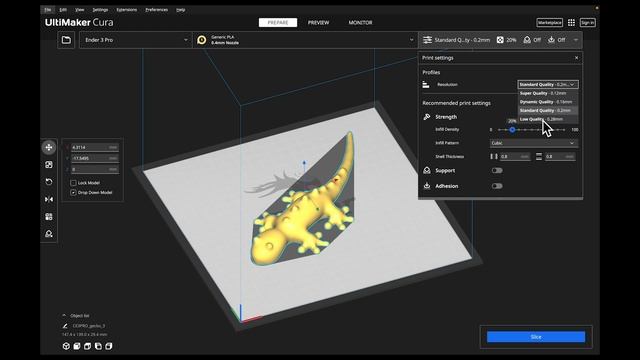640x360 pixels.
Task: Check the Lock Model checkbox
Action: pos(73,183)
